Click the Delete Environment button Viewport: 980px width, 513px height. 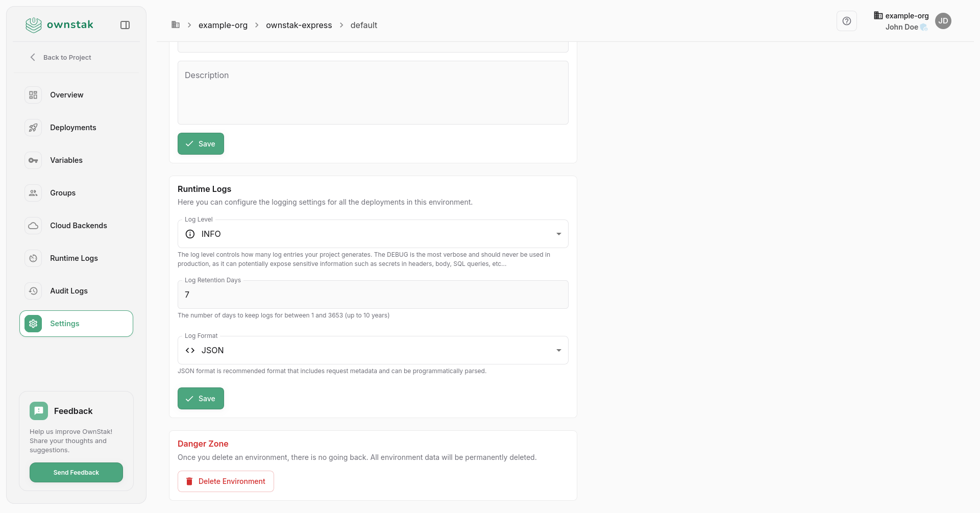[226, 481]
